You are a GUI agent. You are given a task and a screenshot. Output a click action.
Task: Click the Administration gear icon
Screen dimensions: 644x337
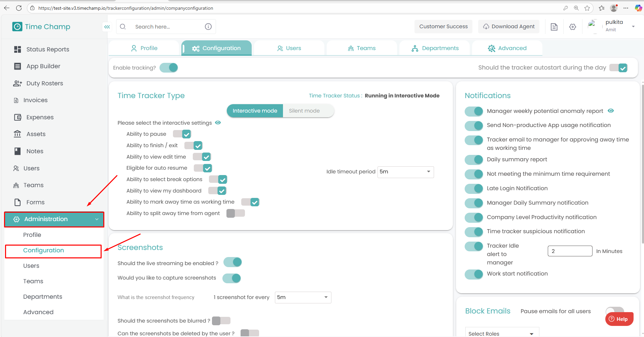(16, 219)
